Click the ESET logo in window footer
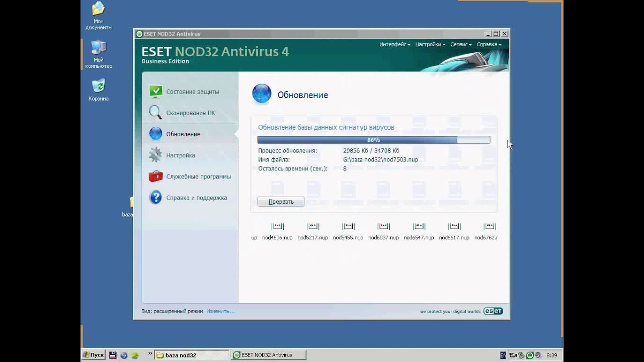The width and height of the screenshot is (644, 362). coord(493,311)
